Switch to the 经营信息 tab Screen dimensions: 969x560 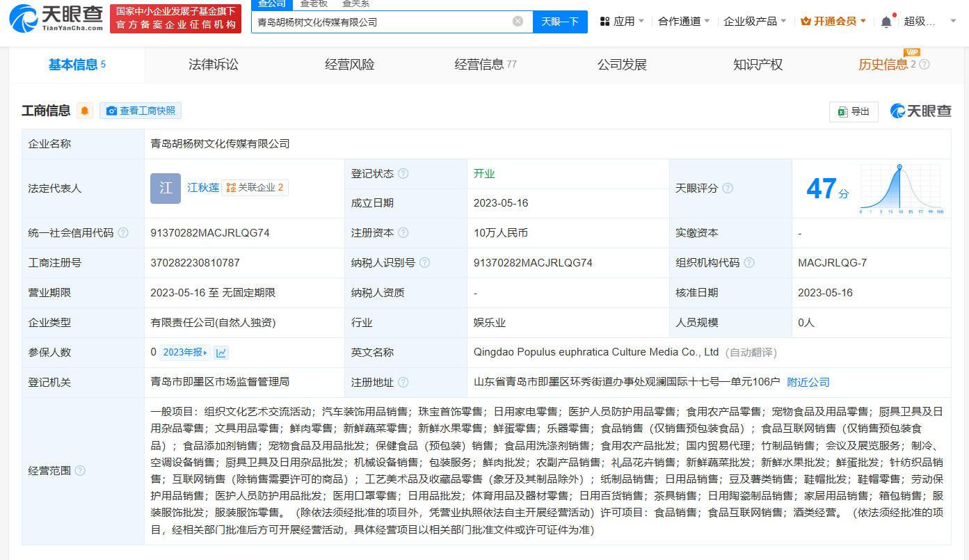tap(486, 65)
